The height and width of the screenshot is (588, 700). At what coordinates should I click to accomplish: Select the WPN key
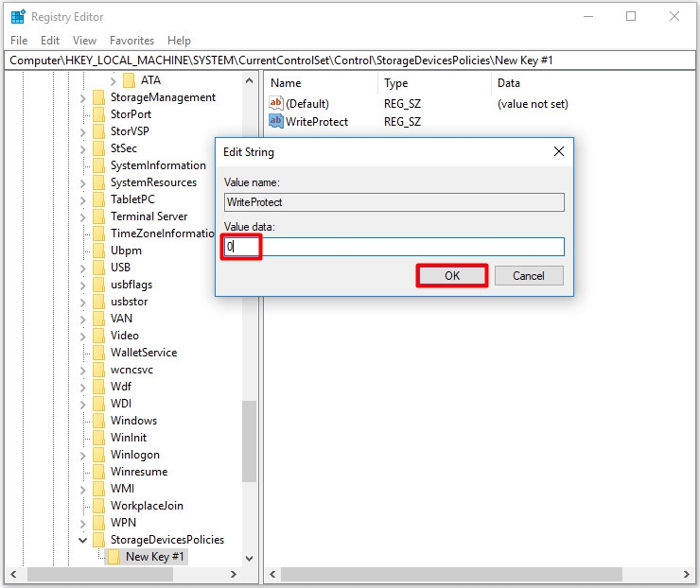point(123,523)
